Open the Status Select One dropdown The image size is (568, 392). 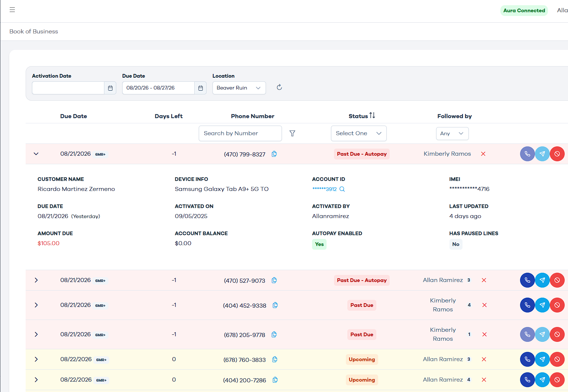pos(359,133)
